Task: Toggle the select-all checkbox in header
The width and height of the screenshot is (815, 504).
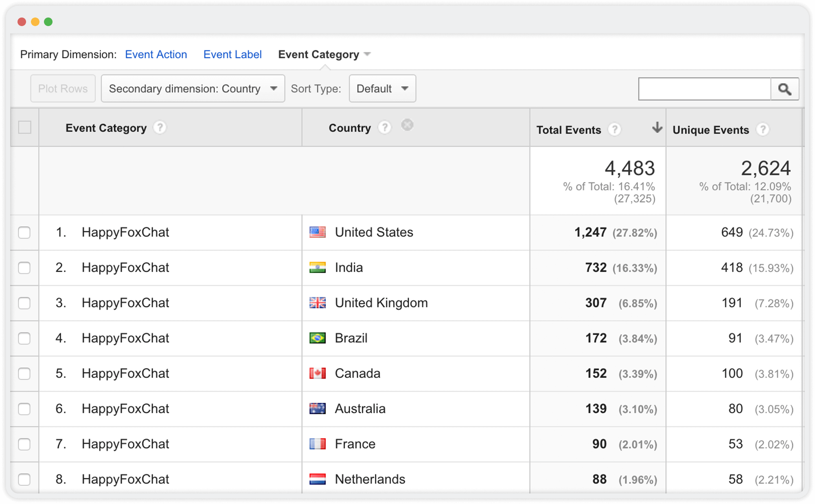Action: coord(25,127)
